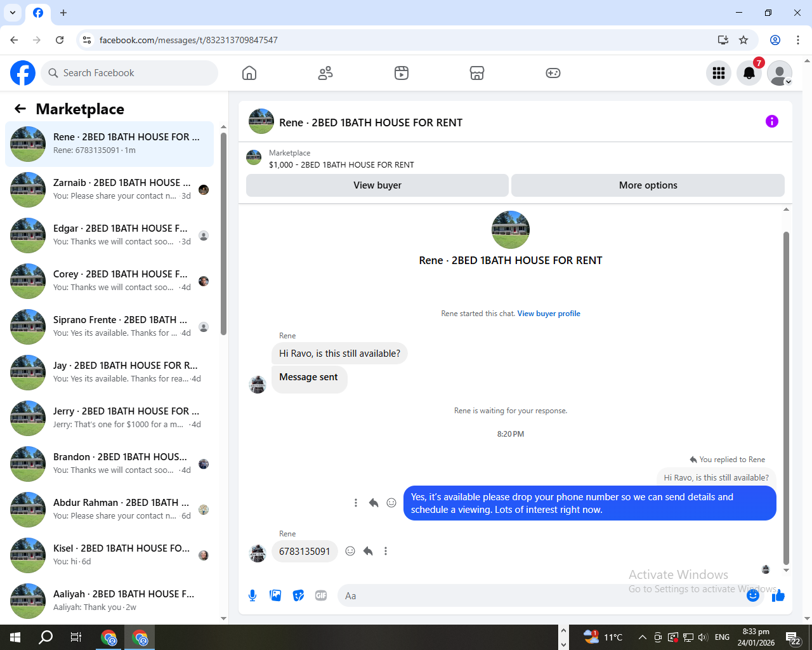The image size is (812, 650).
Task: Open the Abdur Rahman conversation
Action: click(109, 510)
